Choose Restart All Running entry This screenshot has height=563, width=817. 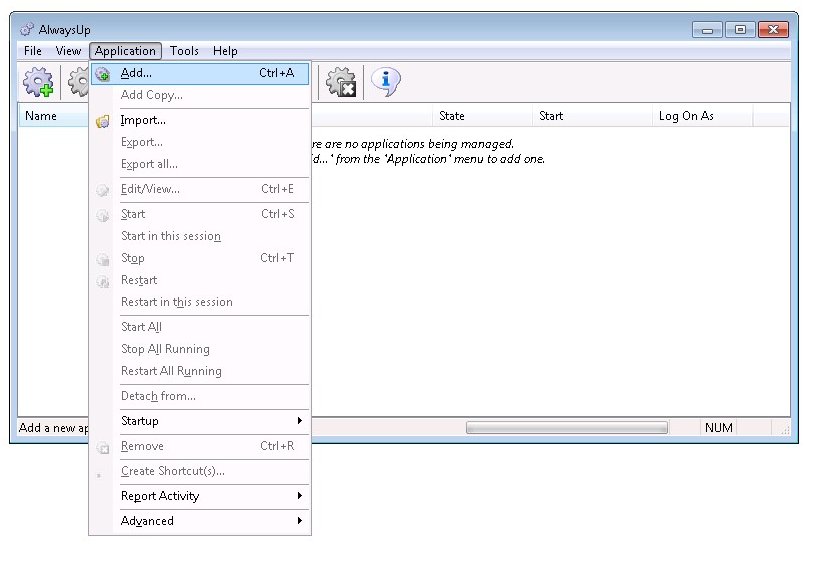pos(200,371)
